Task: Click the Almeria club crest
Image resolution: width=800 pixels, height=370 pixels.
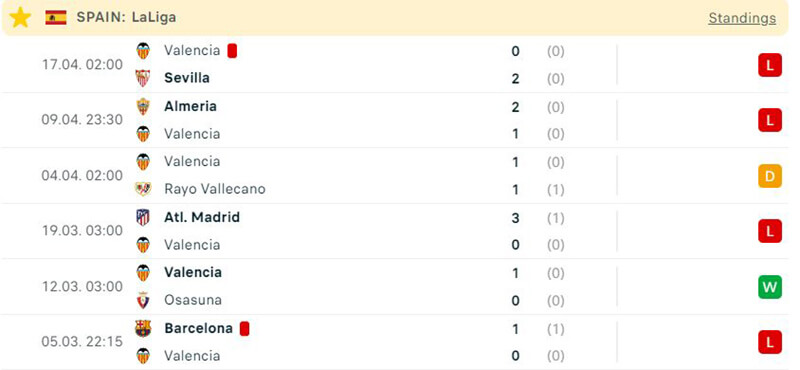Action: (143, 106)
